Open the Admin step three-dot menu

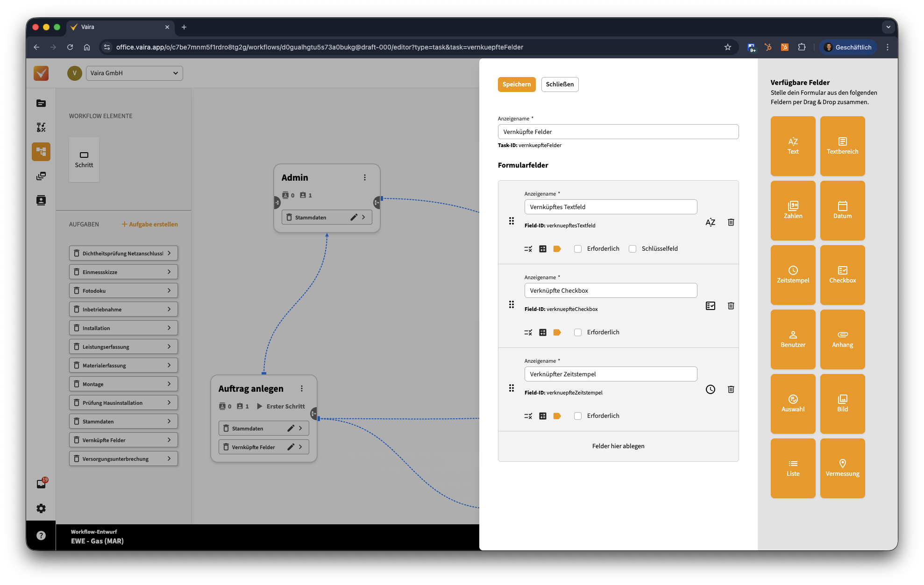[x=364, y=177]
